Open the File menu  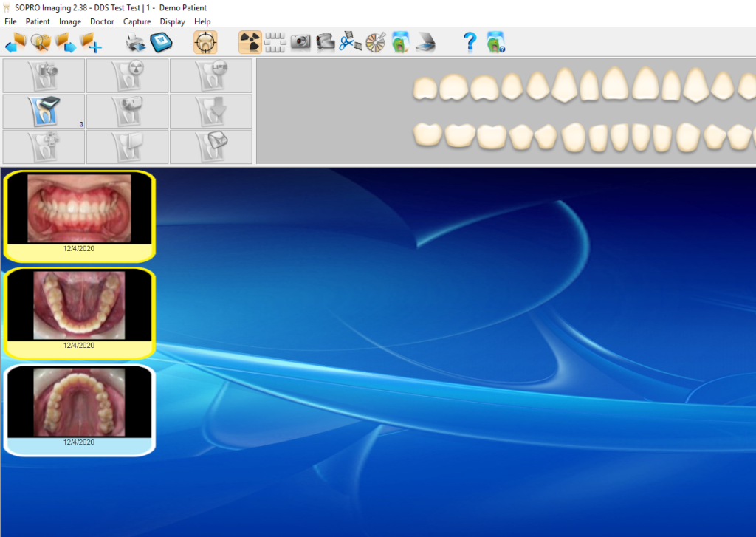[x=10, y=21]
